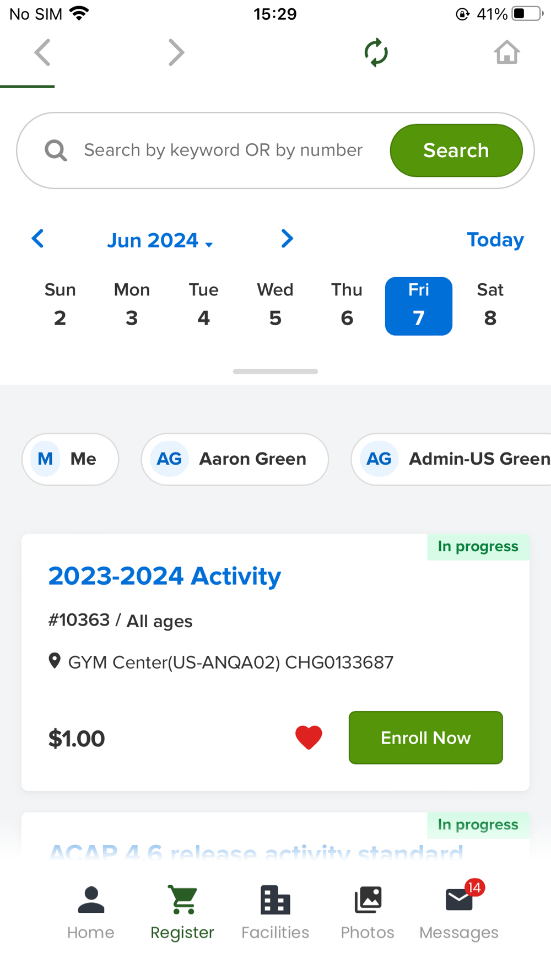This screenshot has width=551, height=980.
Task: Tap the browser back arrow icon
Action: [42, 53]
